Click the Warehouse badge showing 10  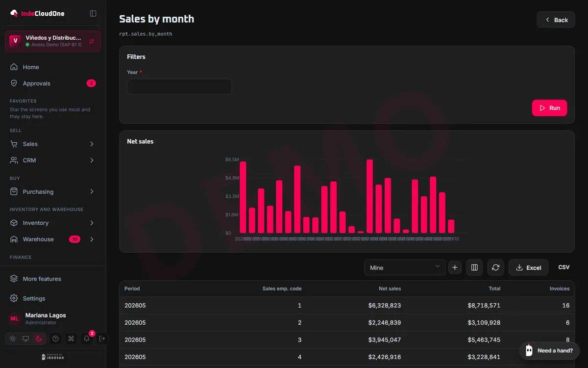tap(74, 239)
